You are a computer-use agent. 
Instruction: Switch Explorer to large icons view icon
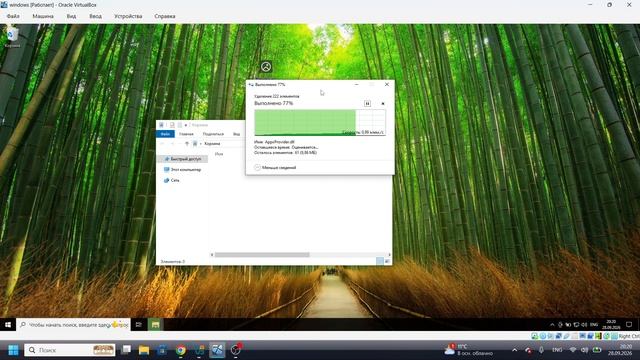coord(387,261)
